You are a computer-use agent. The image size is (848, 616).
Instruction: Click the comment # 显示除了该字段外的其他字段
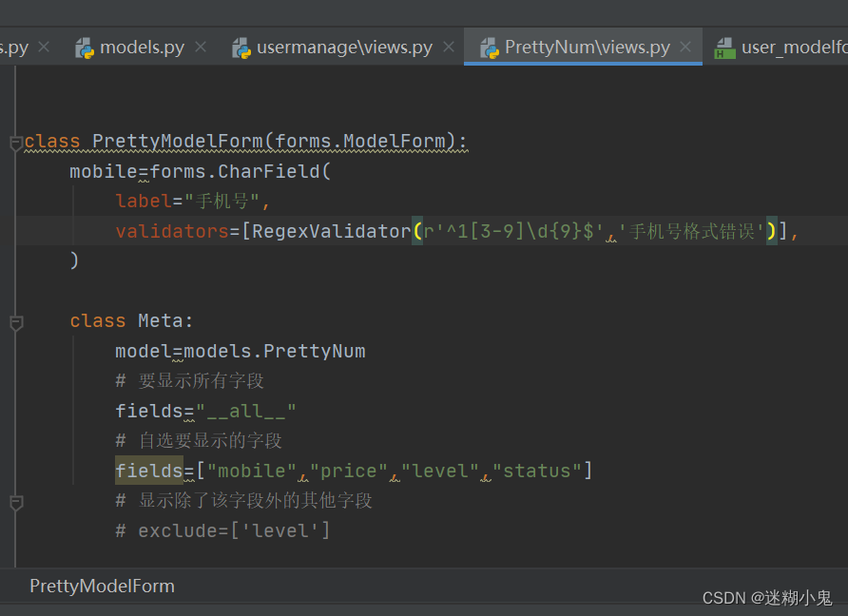pos(244,500)
